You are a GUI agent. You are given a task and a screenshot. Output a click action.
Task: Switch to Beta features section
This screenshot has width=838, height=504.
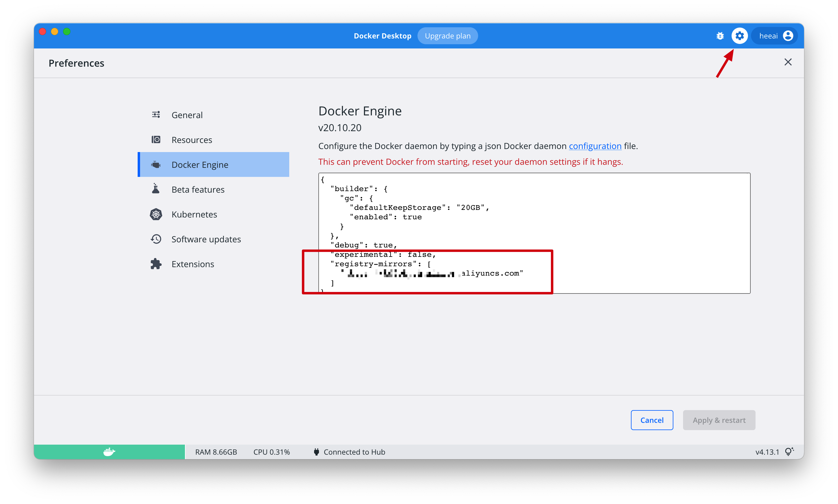click(213, 190)
